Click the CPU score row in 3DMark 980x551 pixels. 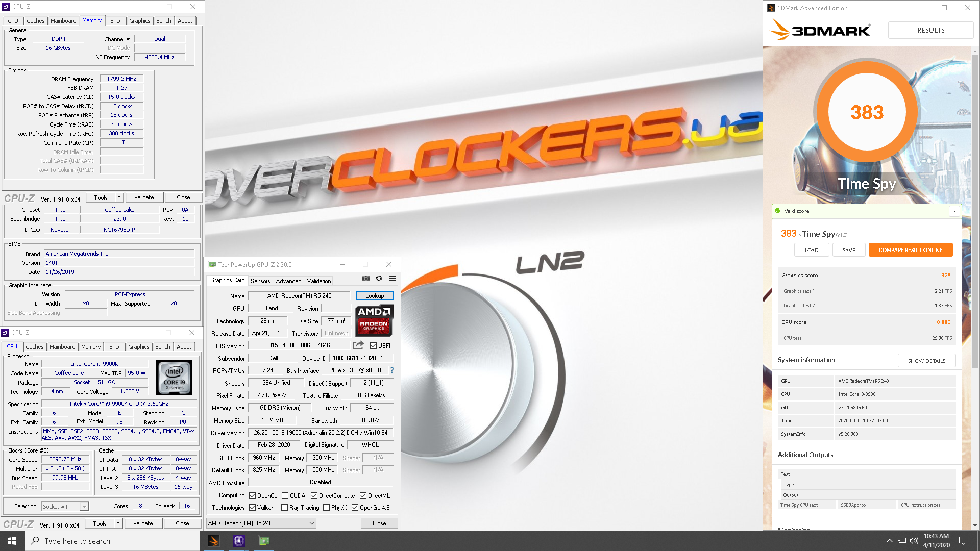pos(866,322)
